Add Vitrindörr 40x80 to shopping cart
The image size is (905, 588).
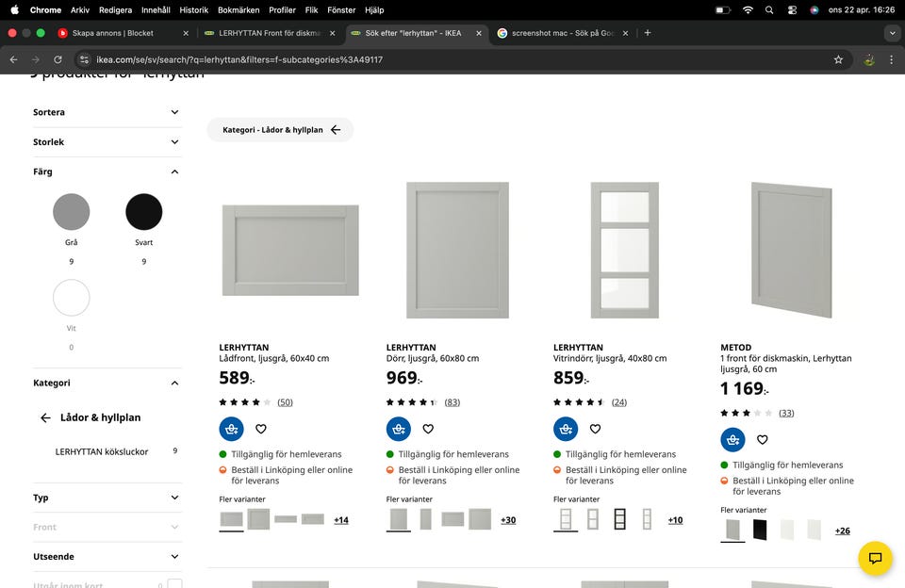tap(566, 429)
